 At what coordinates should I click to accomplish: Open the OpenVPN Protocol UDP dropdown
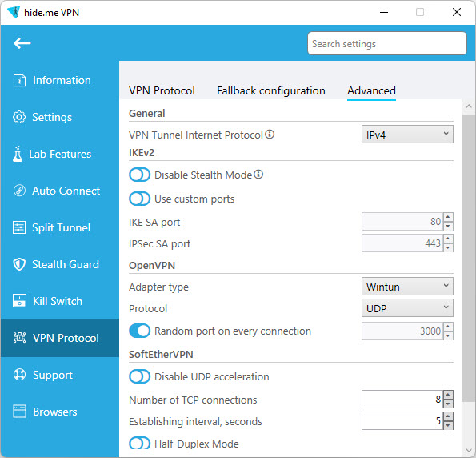point(407,308)
